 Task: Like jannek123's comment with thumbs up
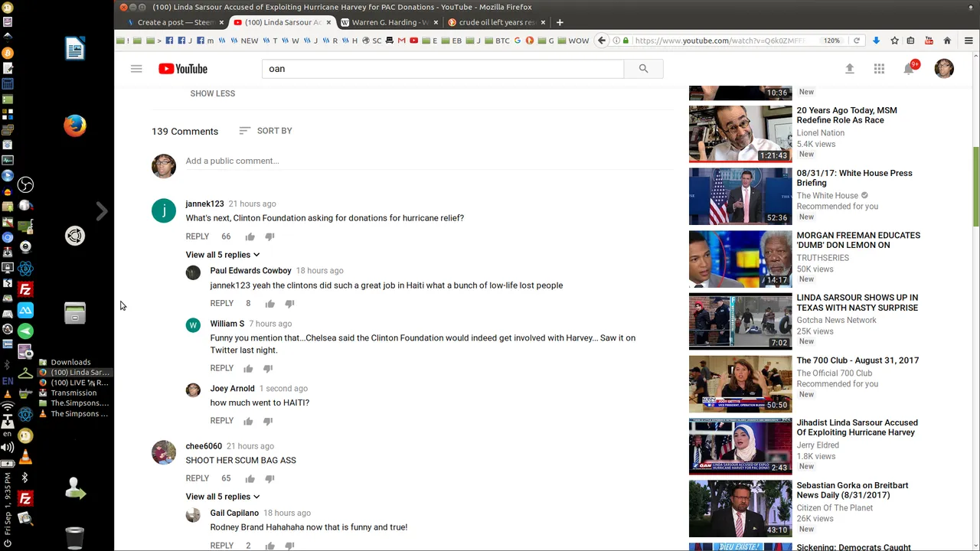pyautogui.click(x=250, y=236)
